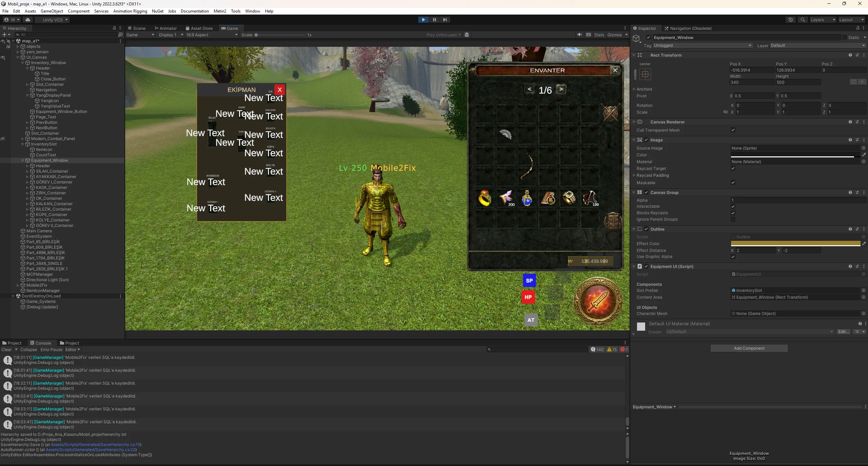Click the global search magnifier icon
868x466 pixels.
(803, 20)
